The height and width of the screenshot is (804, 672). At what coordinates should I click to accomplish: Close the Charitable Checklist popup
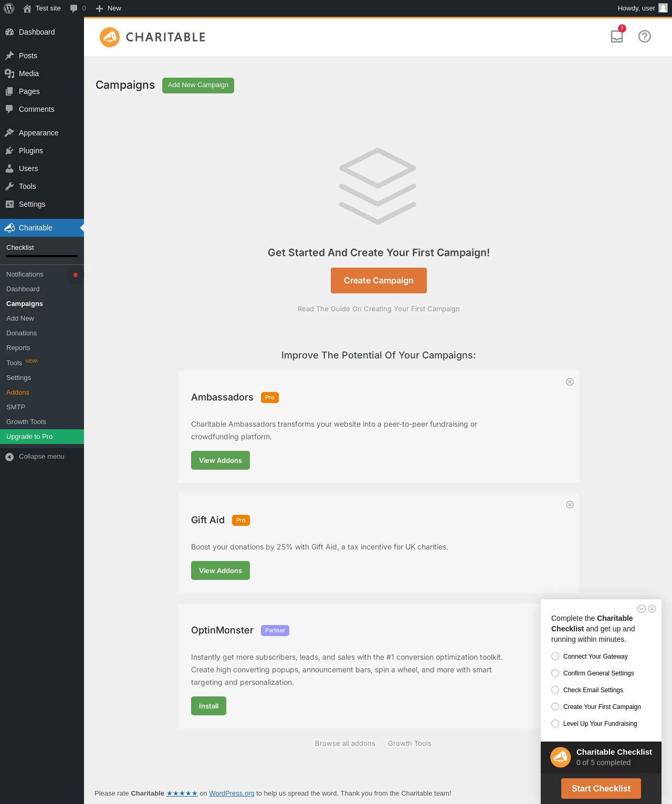click(x=652, y=609)
